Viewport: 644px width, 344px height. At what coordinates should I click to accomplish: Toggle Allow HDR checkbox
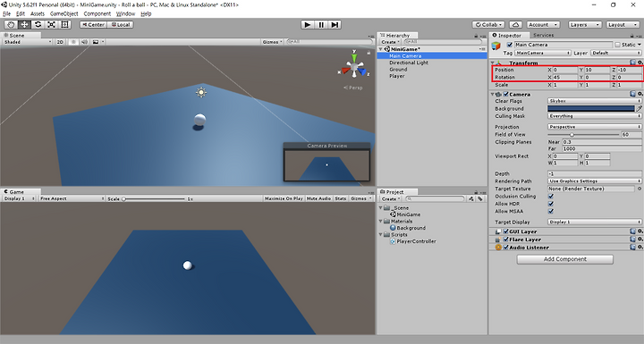point(551,204)
